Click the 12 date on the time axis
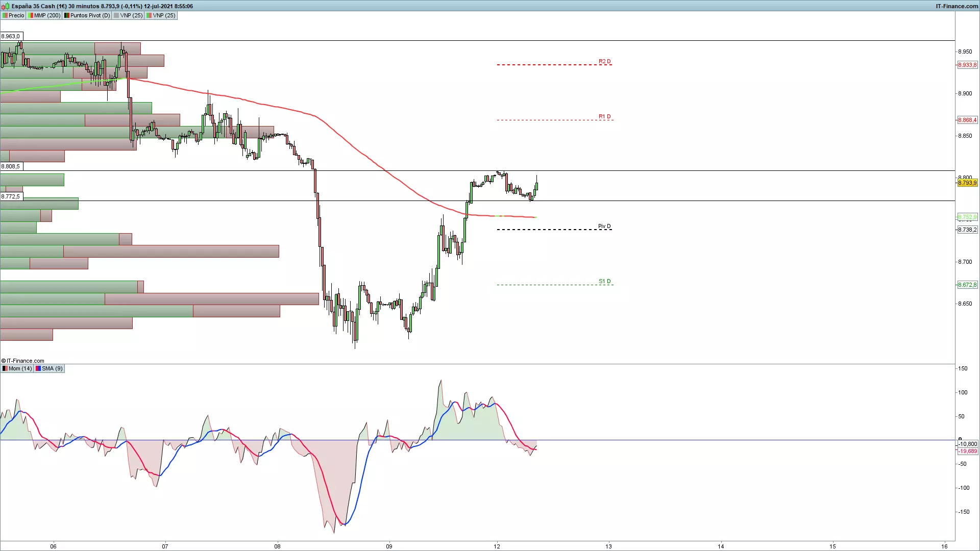The height and width of the screenshot is (551, 980). point(497,546)
